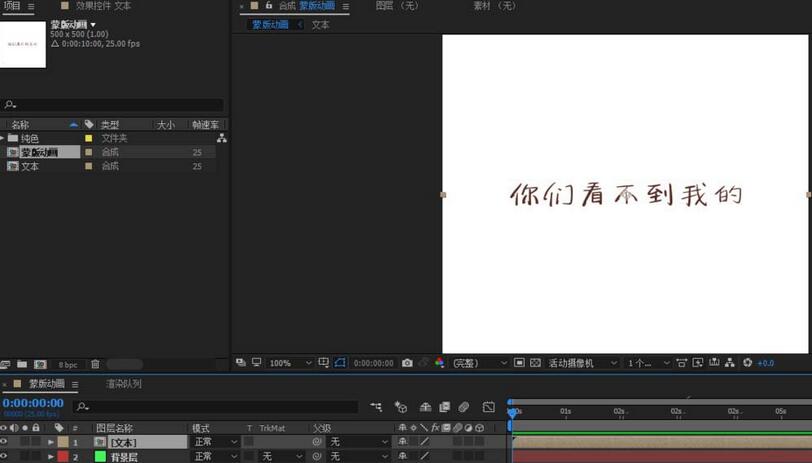812x463 pixels.
Task: Toggle always preview this view icon
Action: point(241,363)
